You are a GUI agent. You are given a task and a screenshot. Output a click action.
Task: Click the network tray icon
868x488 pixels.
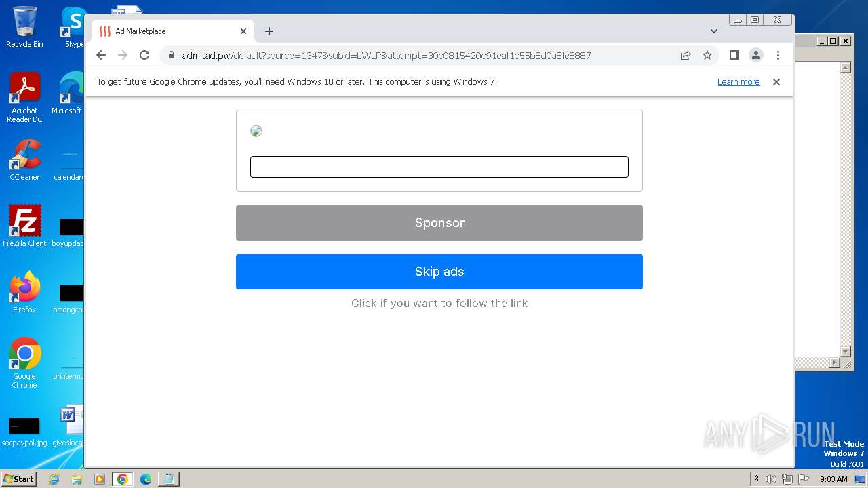[x=787, y=479]
